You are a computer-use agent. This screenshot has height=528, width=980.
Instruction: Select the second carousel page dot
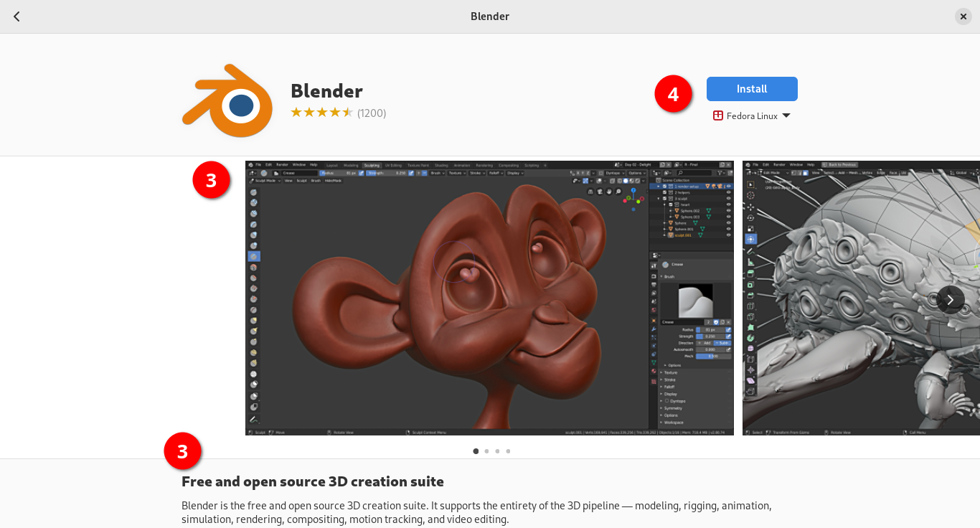tap(486, 451)
